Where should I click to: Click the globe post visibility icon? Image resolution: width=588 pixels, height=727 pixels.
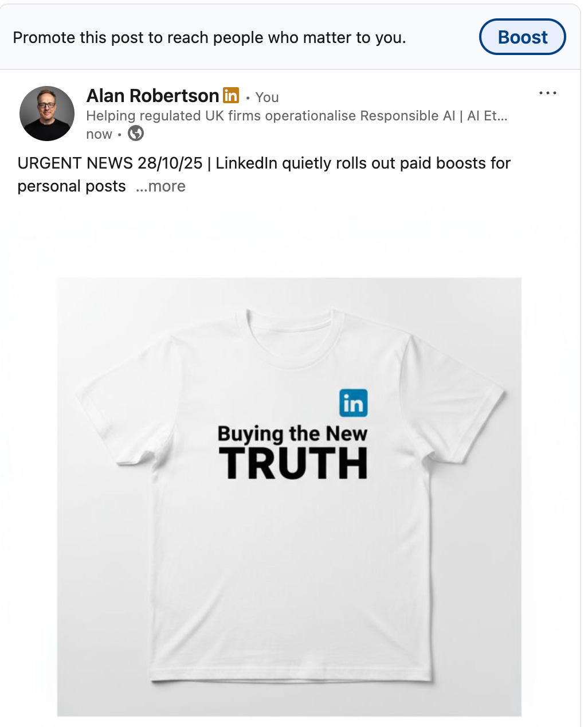pos(136,134)
